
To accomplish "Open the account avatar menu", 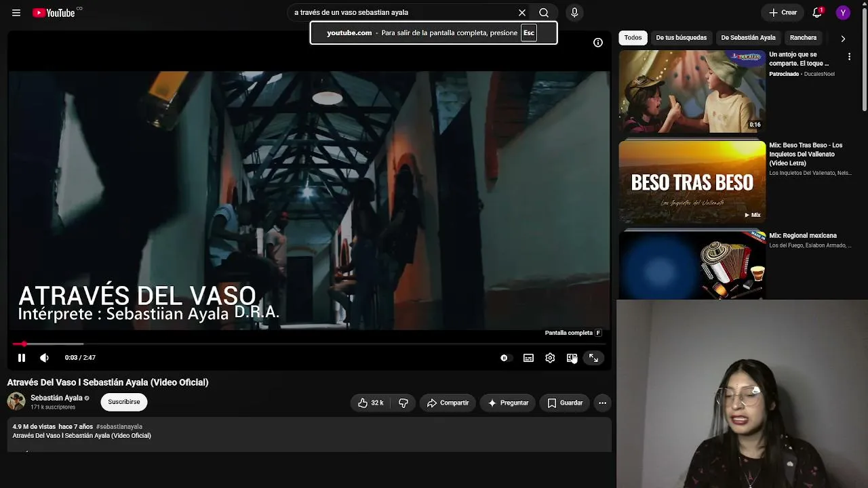I will click(x=843, y=13).
